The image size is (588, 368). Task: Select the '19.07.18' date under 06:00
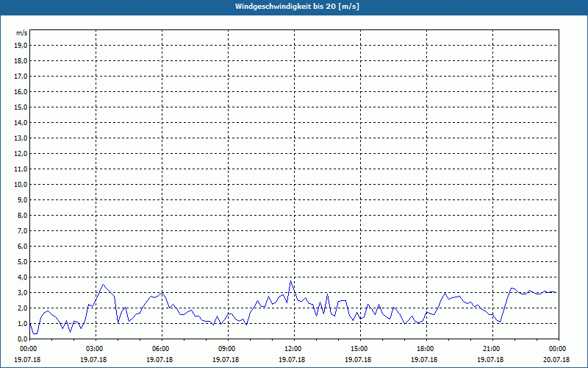(159, 360)
